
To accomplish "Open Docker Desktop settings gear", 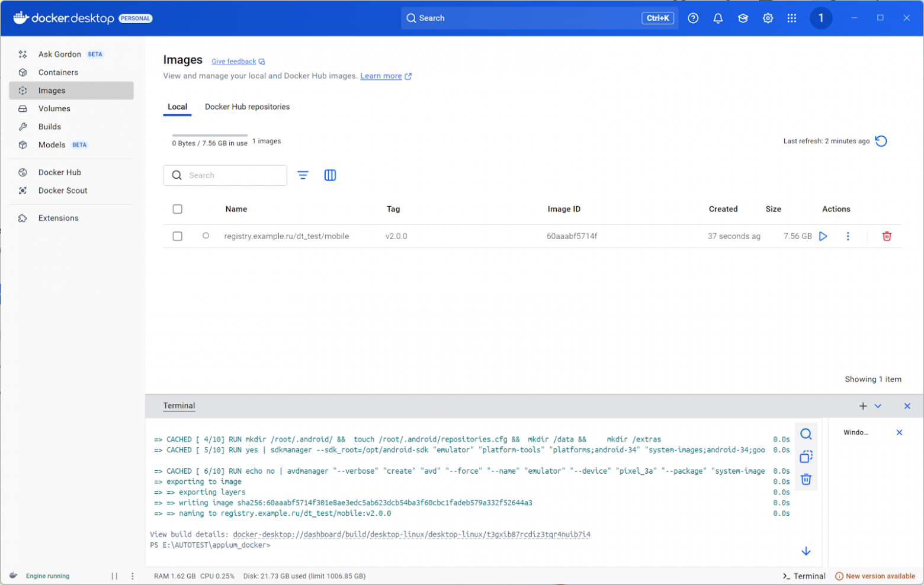I will tap(768, 18).
